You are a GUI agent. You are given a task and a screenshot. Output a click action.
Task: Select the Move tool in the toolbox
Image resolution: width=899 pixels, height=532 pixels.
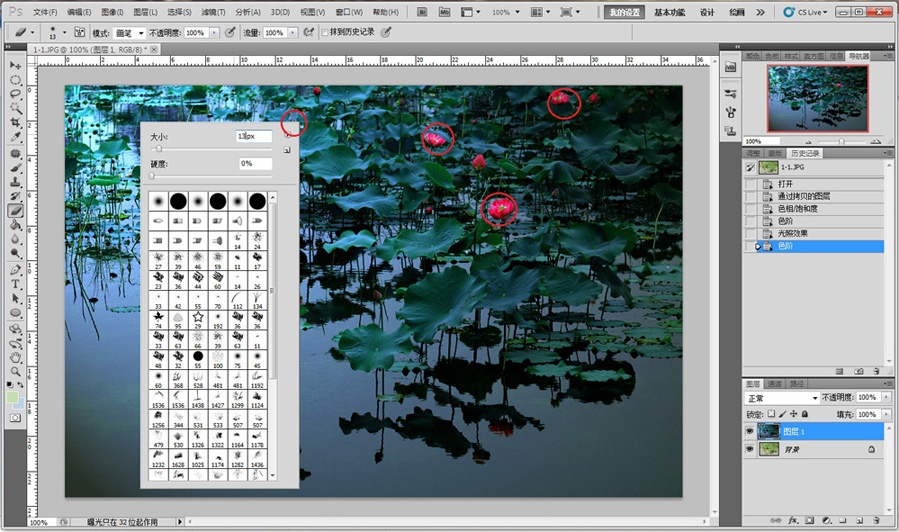[16, 64]
